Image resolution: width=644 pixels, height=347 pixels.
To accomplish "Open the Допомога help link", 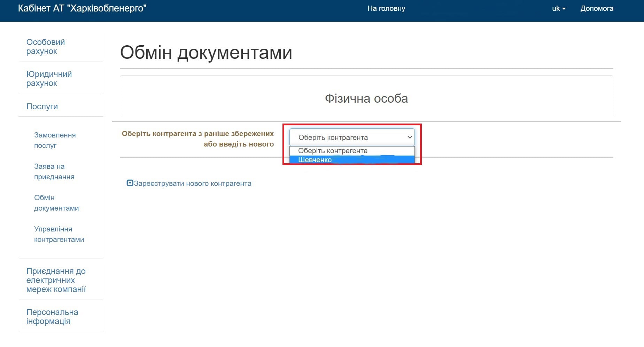I will [597, 8].
